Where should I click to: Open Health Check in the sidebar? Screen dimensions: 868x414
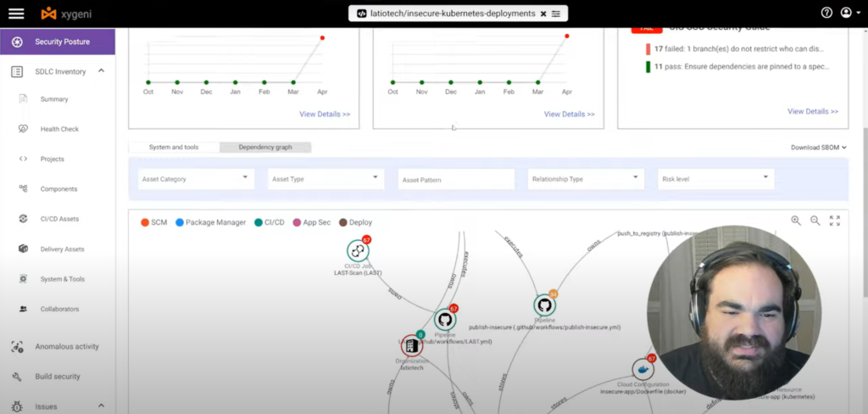click(x=59, y=129)
